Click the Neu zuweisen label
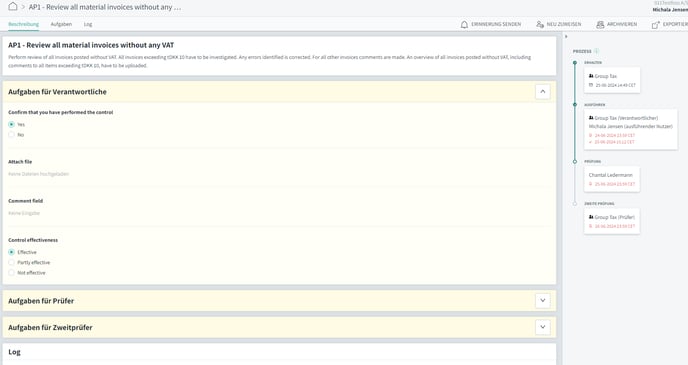 tap(564, 24)
